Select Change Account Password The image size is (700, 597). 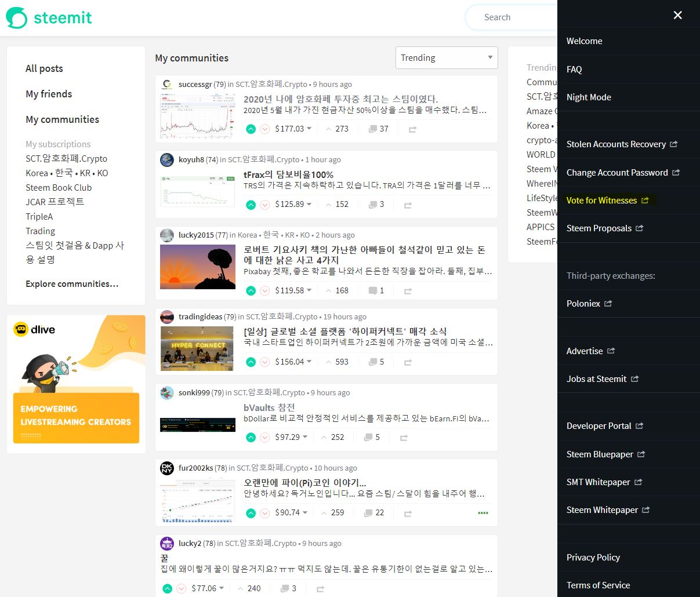click(x=623, y=172)
